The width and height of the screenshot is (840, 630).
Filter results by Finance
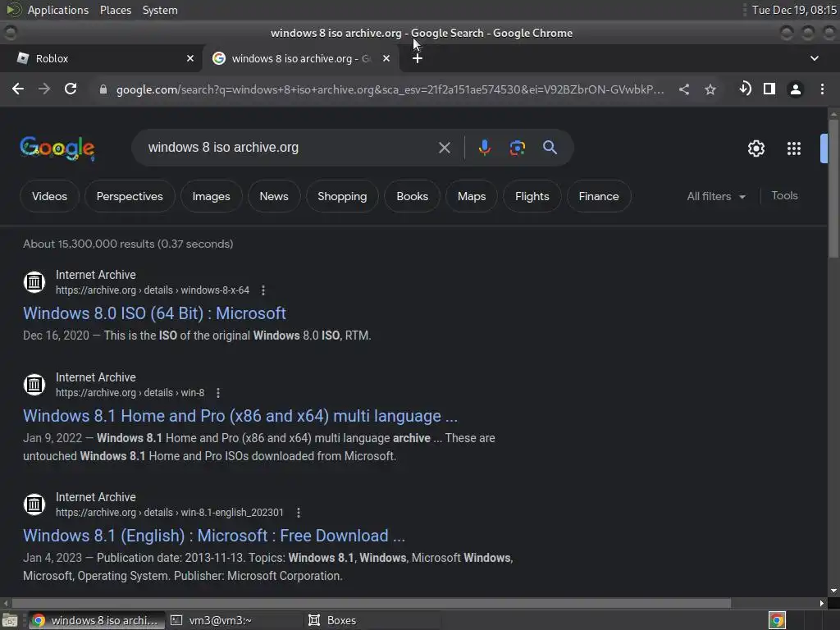pyautogui.click(x=598, y=196)
